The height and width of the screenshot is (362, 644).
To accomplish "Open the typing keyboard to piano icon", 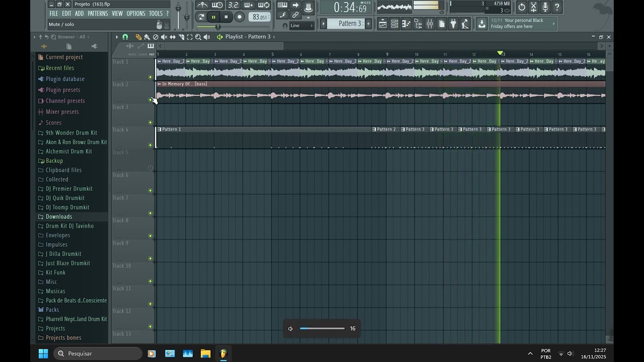I will (283, 6).
